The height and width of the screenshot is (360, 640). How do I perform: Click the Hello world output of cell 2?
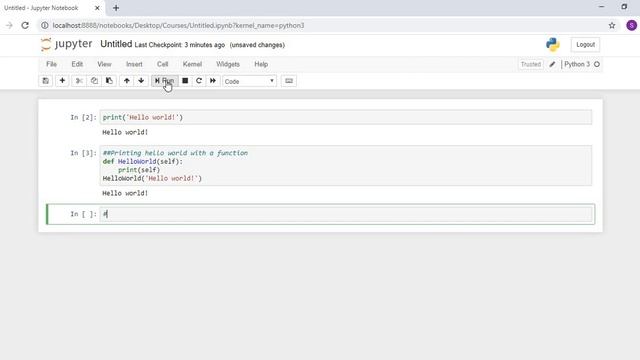click(x=125, y=132)
